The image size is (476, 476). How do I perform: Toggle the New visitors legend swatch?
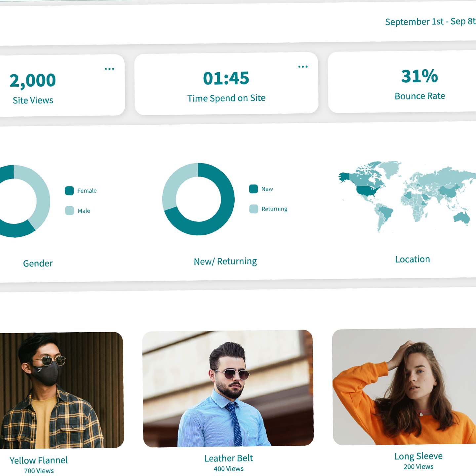(x=254, y=189)
